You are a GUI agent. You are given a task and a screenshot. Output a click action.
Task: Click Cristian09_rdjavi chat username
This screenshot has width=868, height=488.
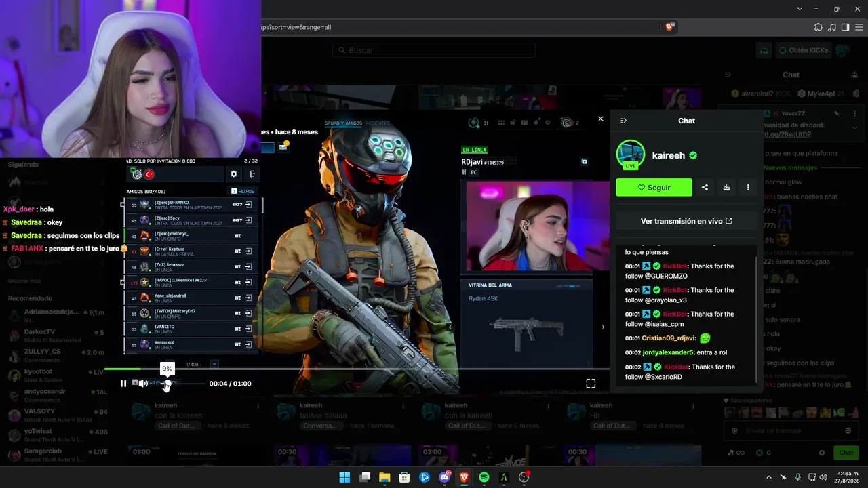(x=669, y=338)
